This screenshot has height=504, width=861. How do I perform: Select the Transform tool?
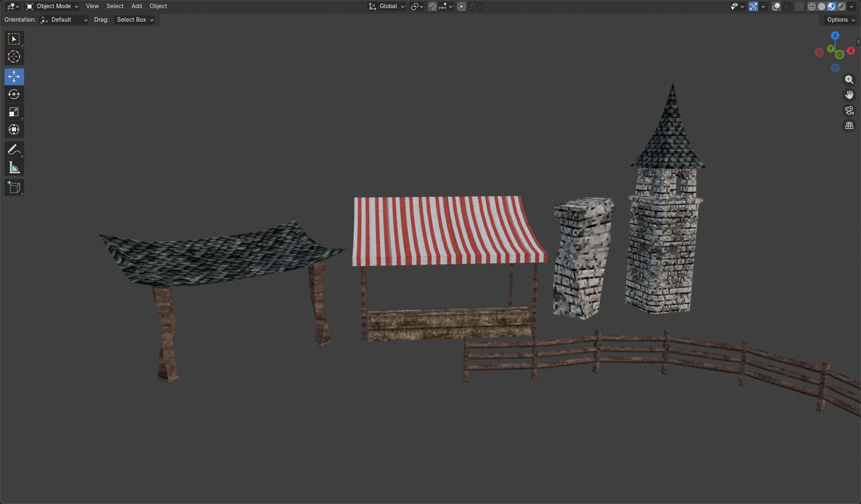tap(14, 130)
